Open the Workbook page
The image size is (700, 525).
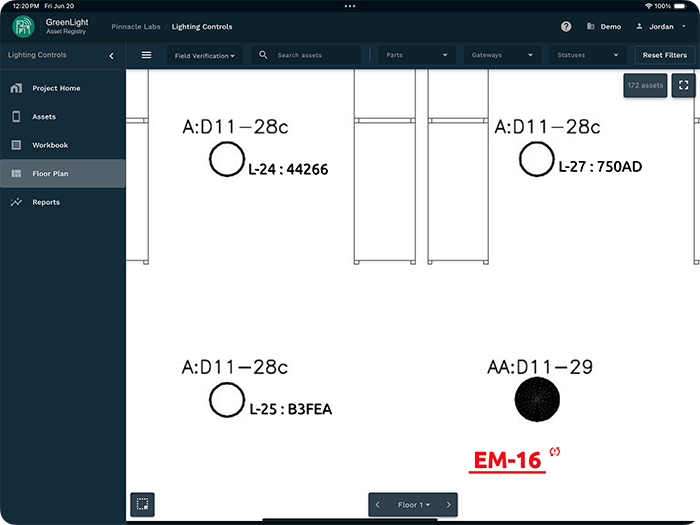tap(62, 145)
